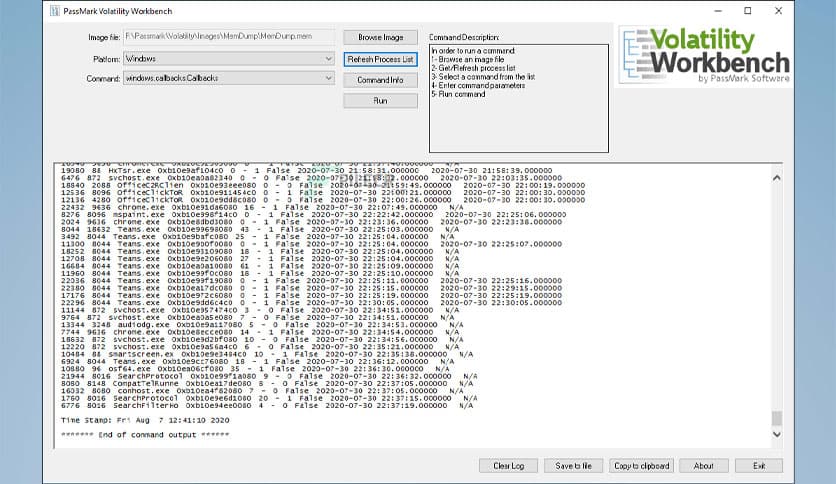Click the End of command output line

(145, 435)
